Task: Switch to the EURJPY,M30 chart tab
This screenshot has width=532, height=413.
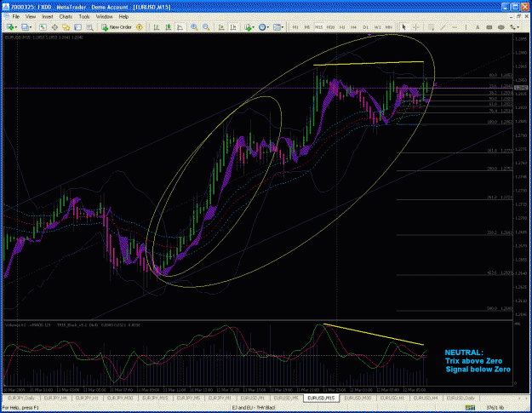Action: point(120,398)
